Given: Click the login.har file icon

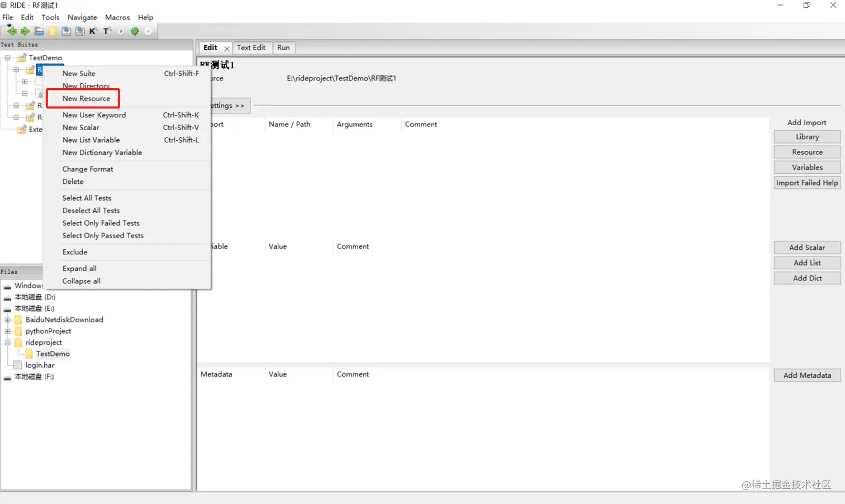Looking at the screenshot, I should tap(18, 365).
